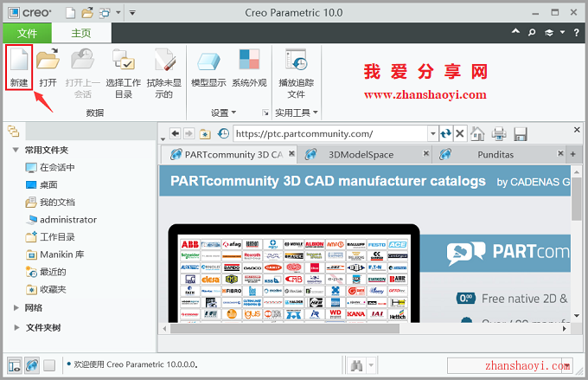The width and height of the screenshot is (588, 380).
Task: Toggle the blank square status bar button
Action: (x=49, y=365)
